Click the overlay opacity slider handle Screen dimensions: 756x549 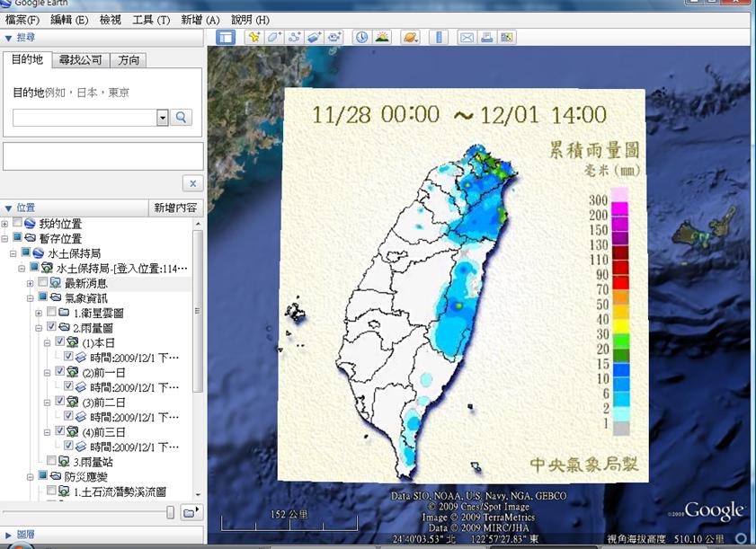coord(170,512)
